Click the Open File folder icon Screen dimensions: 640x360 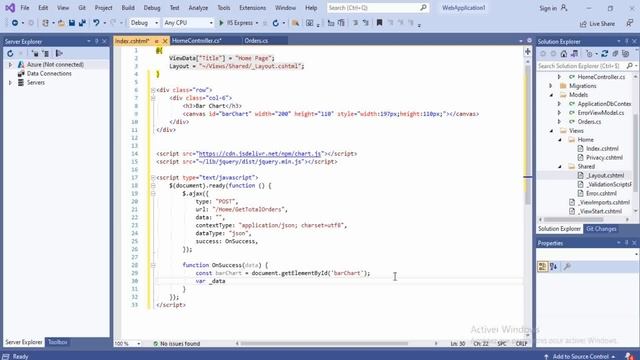[61, 23]
